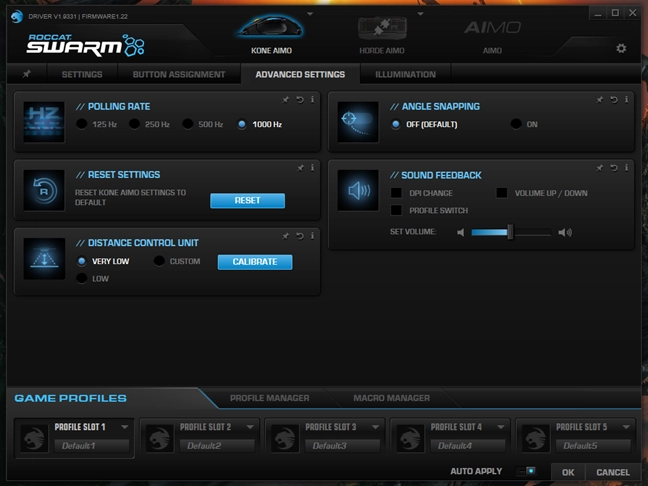Open Swarm settings gear icon

pyautogui.click(x=621, y=48)
